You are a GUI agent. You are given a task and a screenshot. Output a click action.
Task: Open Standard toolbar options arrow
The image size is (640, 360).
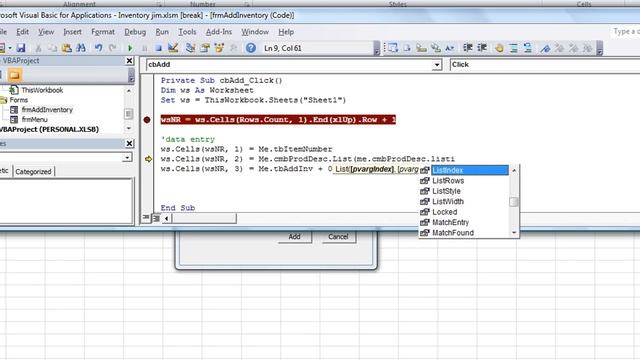click(376, 48)
